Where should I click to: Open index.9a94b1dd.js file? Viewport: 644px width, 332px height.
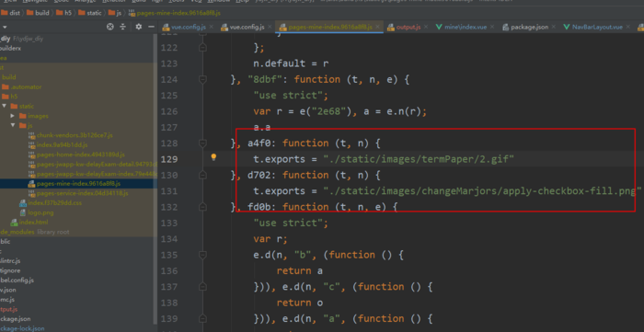click(x=57, y=145)
